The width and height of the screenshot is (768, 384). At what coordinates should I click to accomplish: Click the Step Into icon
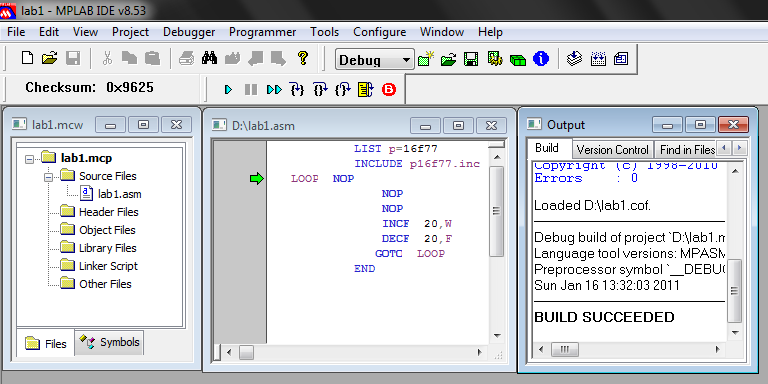(297, 89)
